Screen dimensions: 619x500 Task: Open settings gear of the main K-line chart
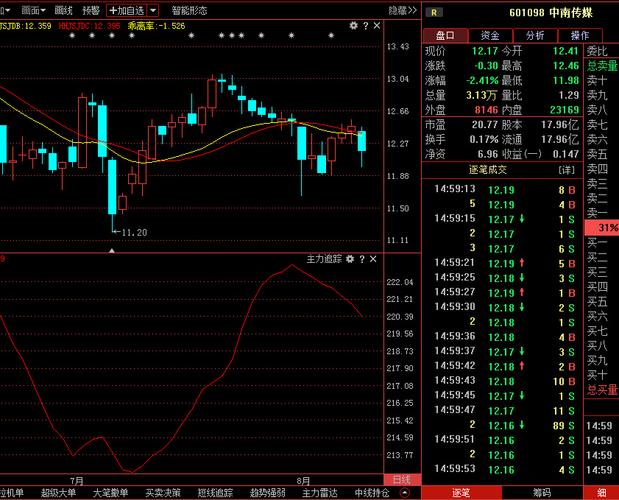pyautogui.click(x=354, y=26)
